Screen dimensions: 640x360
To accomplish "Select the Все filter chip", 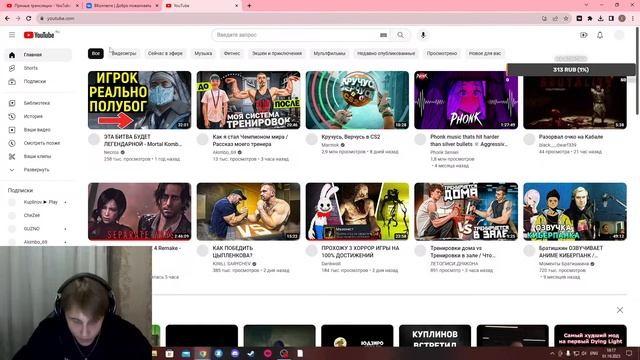I will (x=96, y=53).
